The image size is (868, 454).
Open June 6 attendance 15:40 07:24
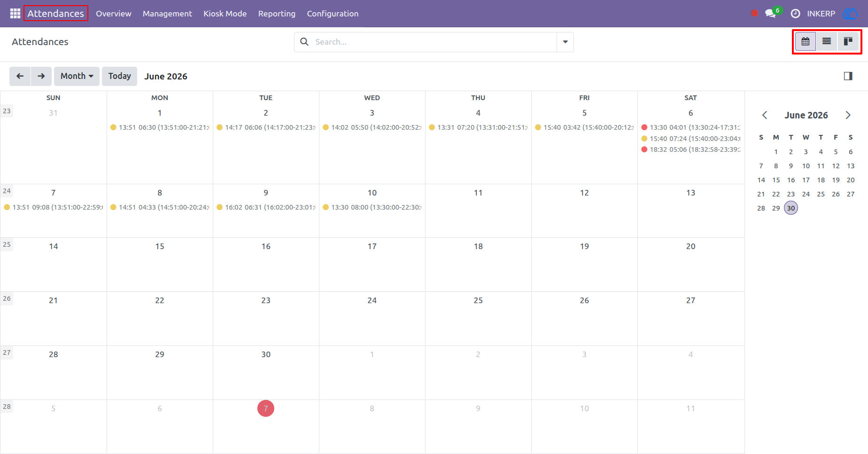coord(691,139)
